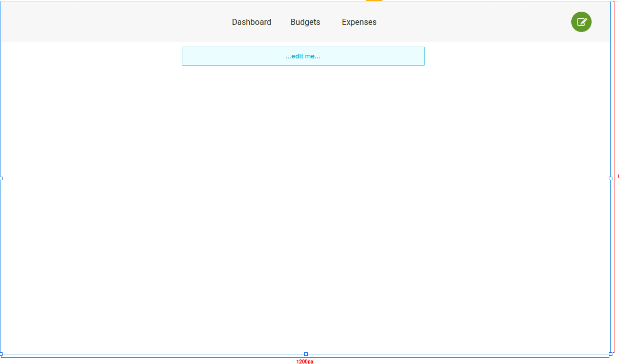Grab the bottom-center resize handle
The image size is (619, 364).
point(306,354)
